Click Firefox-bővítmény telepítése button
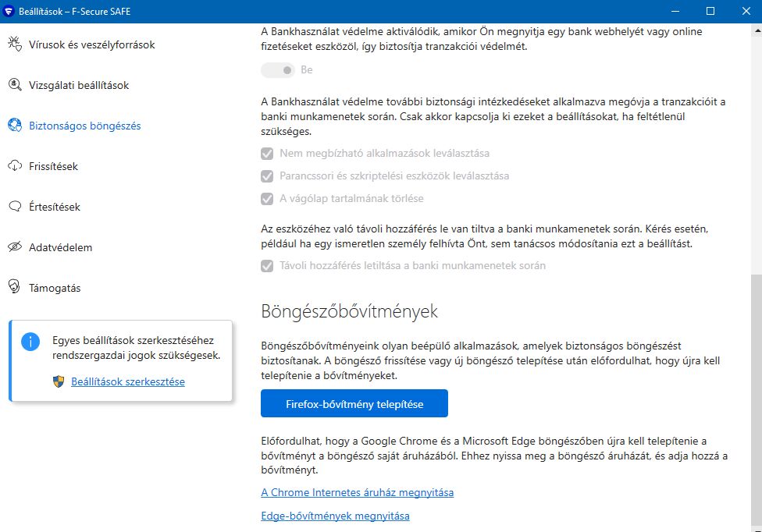 click(x=354, y=403)
